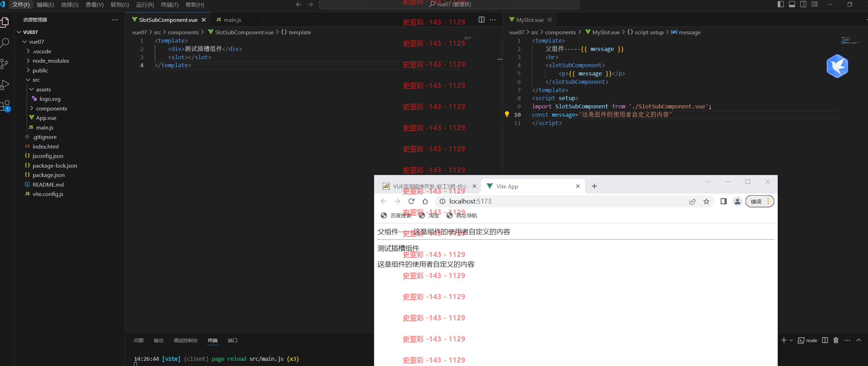Image resolution: width=868 pixels, height=366 pixels.
Task: Close the SlotSubComponent.vue tab
Action: pos(204,20)
